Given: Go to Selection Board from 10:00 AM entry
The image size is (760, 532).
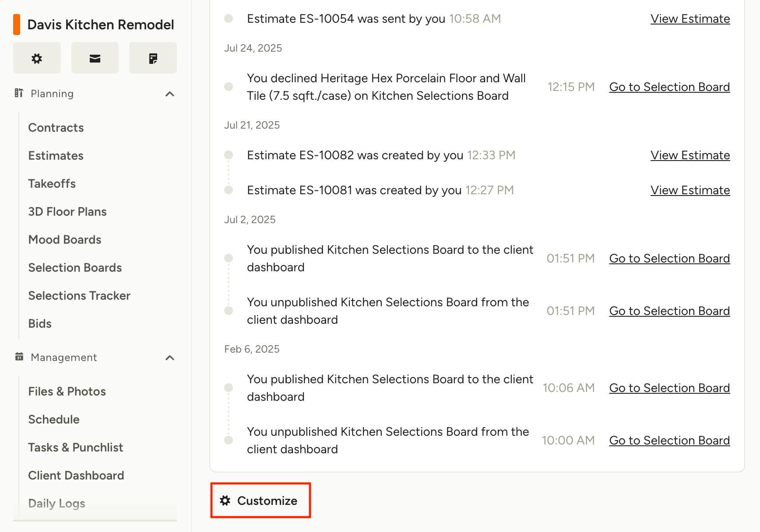Looking at the screenshot, I should 669,441.
